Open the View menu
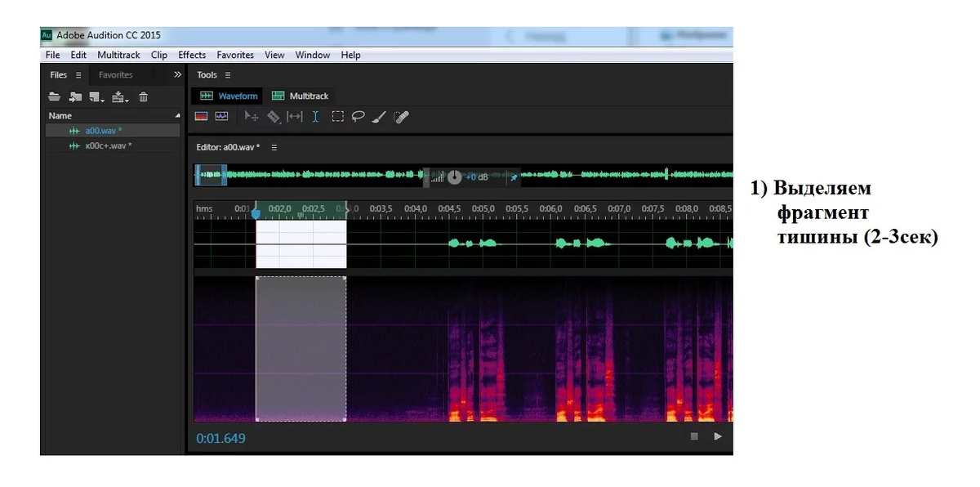The image size is (980, 487). tap(274, 56)
